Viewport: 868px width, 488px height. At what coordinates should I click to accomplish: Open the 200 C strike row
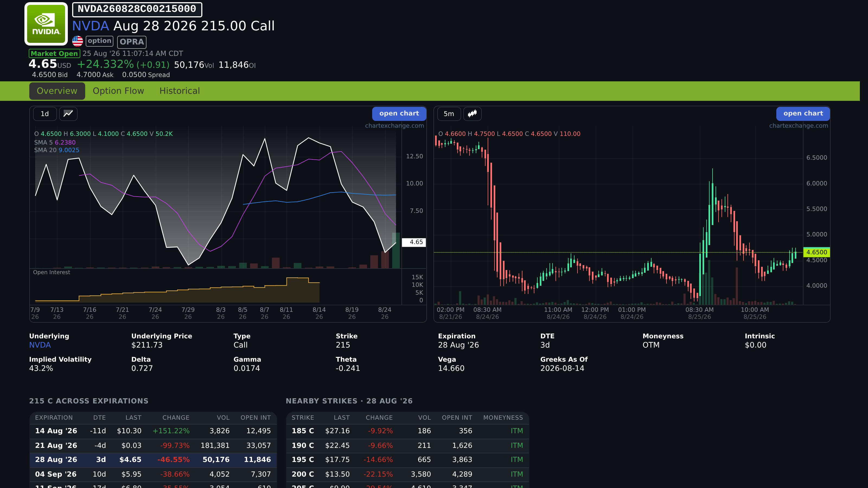[x=407, y=474]
